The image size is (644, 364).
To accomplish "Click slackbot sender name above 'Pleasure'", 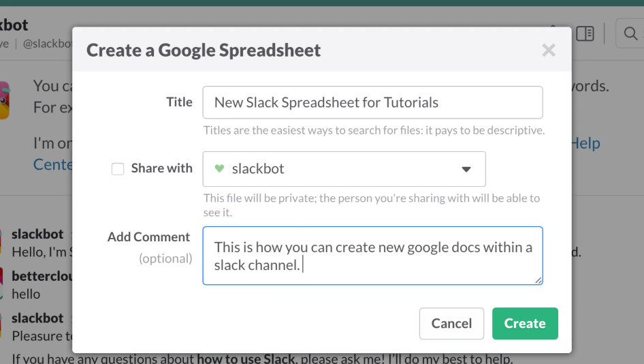I will tap(37, 318).
